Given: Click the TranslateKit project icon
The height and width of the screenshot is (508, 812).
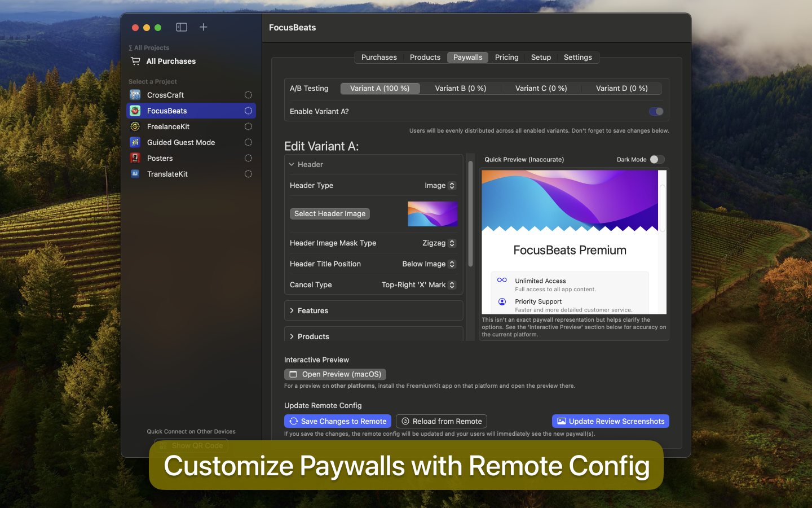Looking at the screenshot, I should coord(135,174).
